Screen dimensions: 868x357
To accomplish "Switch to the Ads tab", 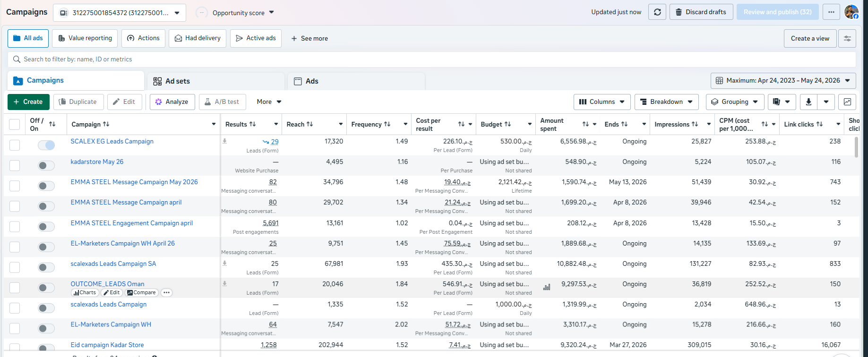I will (x=356, y=81).
